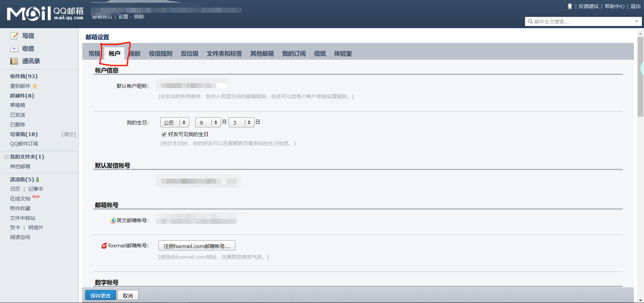
Task: Click the vertical scrollbar thumb
Action: (x=640, y=76)
